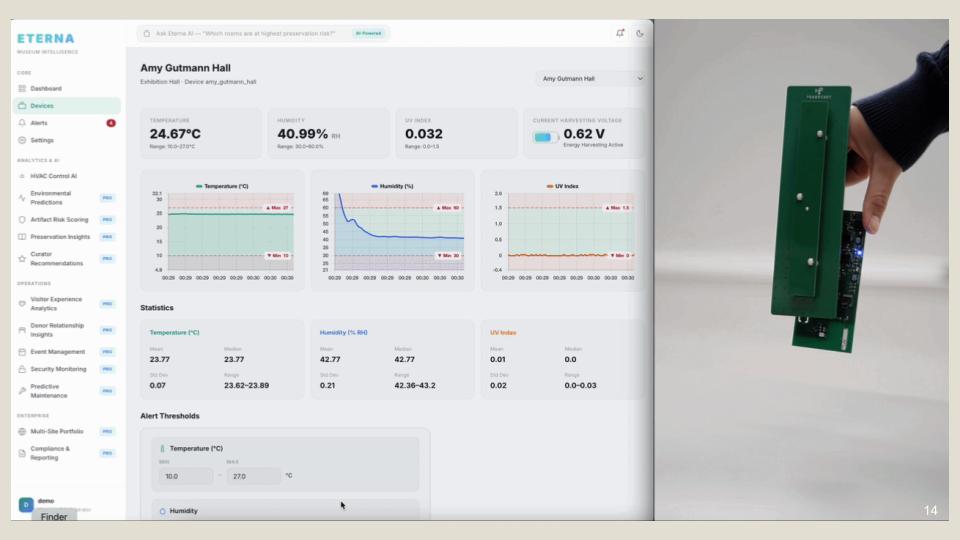Toggle Humidity (%) chart legend

(392, 186)
